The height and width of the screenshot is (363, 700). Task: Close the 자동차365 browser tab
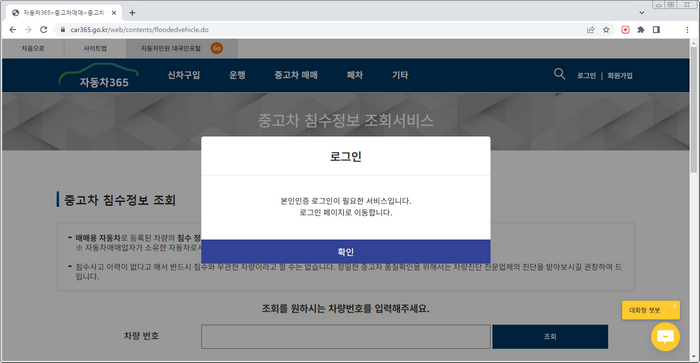(114, 13)
